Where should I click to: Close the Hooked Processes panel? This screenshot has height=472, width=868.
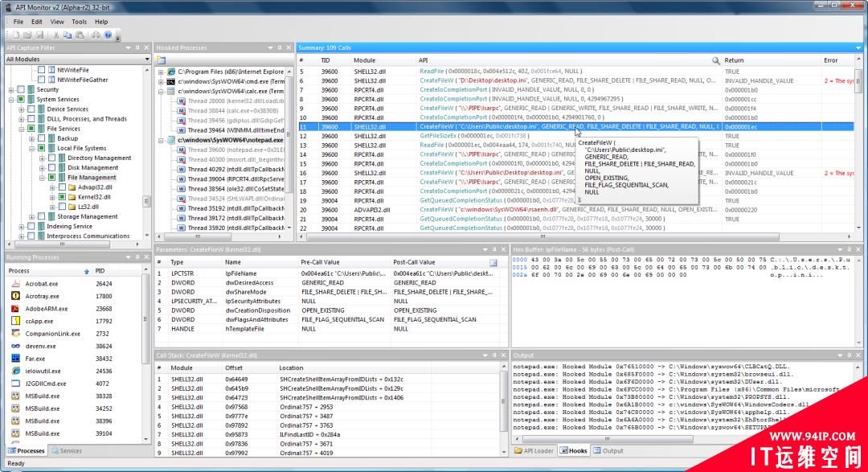(289, 47)
